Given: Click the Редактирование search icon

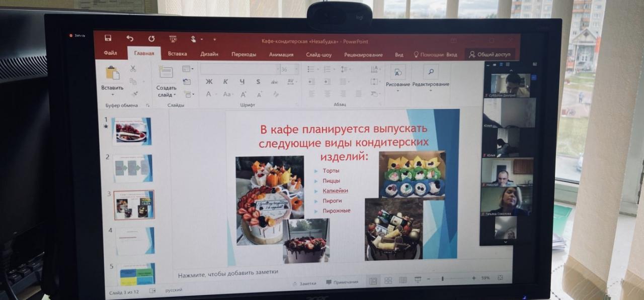Looking at the screenshot, I should pos(431,72).
